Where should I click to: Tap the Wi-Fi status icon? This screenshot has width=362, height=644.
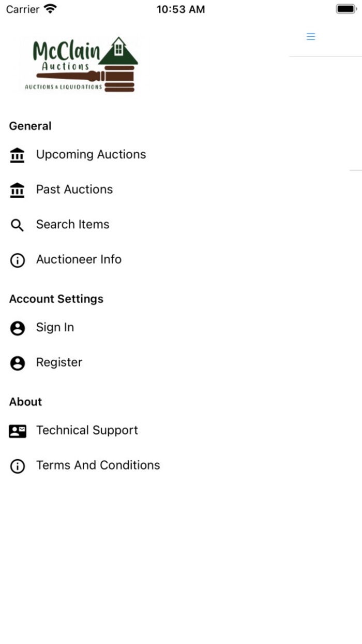50,8
